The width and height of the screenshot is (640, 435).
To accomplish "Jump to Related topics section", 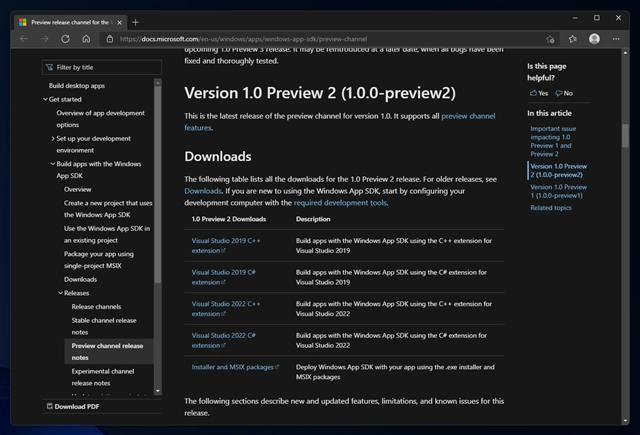I will [551, 208].
